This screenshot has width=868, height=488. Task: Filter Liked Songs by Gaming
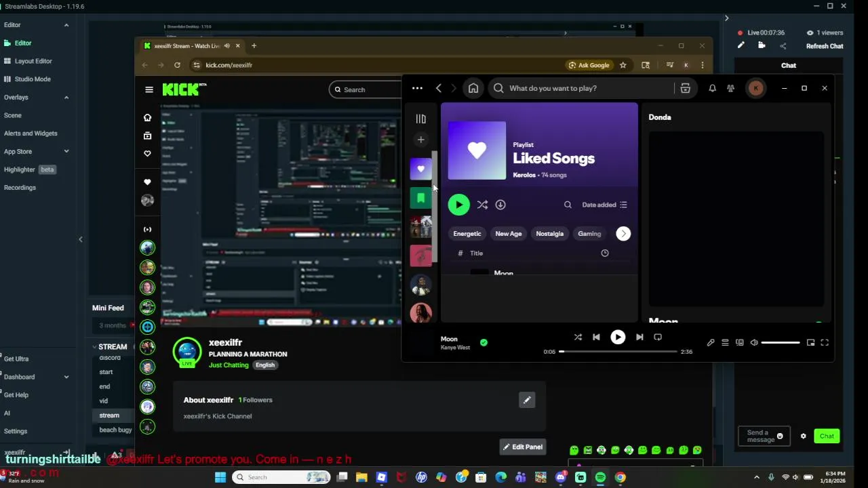pyautogui.click(x=589, y=234)
